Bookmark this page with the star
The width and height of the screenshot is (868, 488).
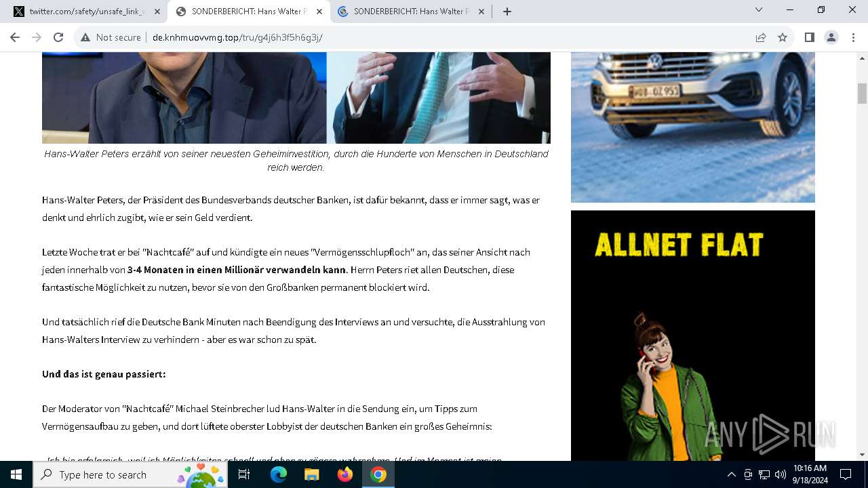point(783,37)
